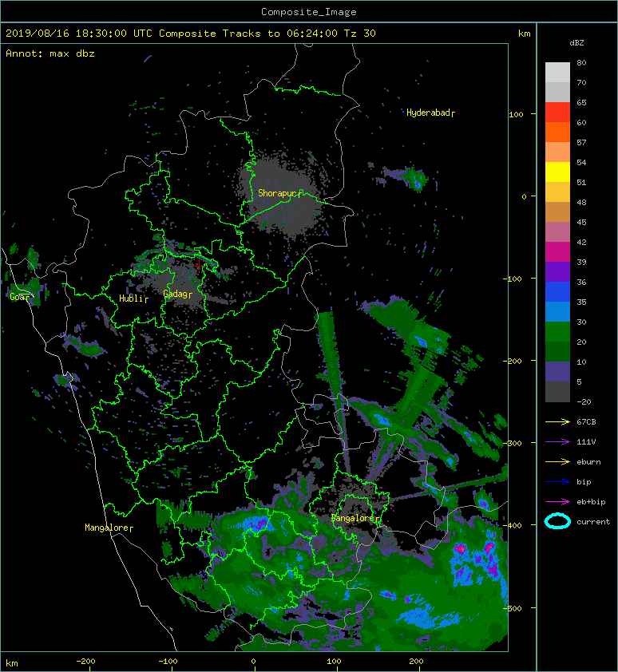
Task: Click the red cross radar marker near Gadag
Action: (x=199, y=266)
